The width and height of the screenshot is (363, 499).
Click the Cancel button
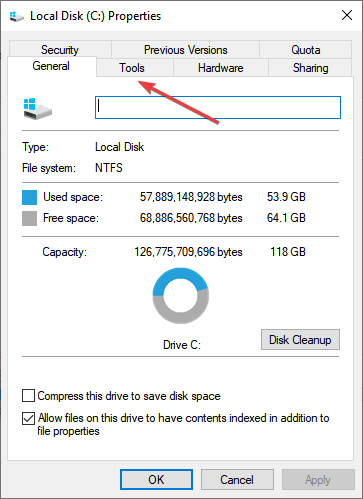tap(237, 480)
